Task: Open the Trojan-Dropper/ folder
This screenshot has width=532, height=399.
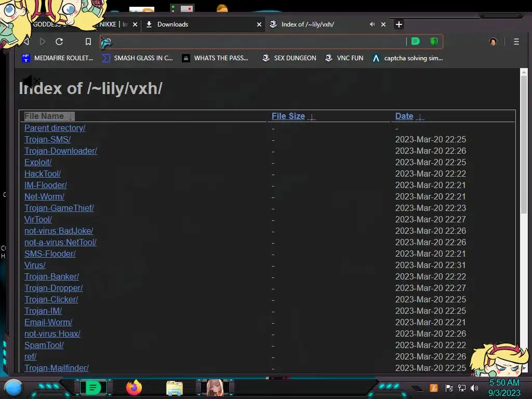Action: click(x=54, y=288)
